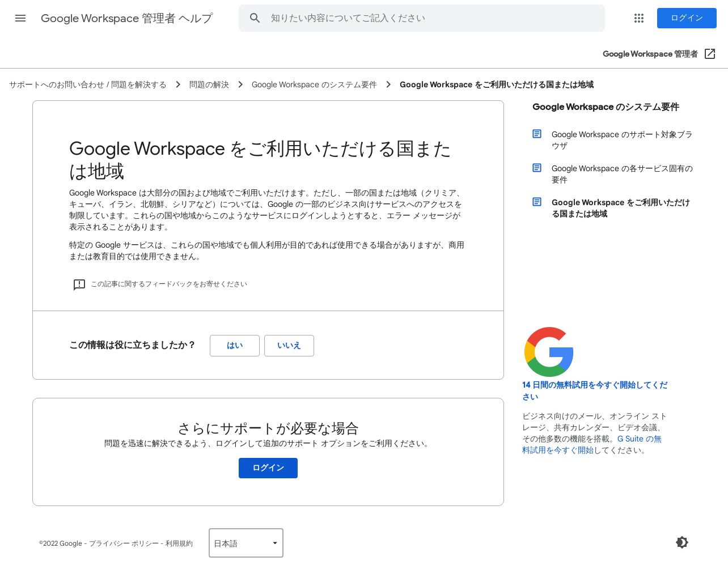Open the 日本語 language dropdown
The width and height of the screenshot is (728, 565).
[x=246, y=543]
